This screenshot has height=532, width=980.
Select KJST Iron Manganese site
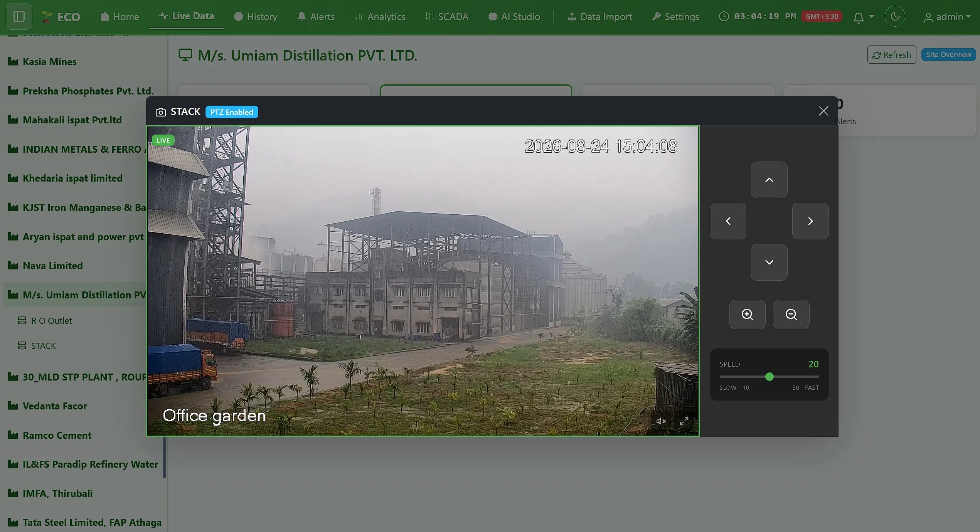[x=77, y=207]
